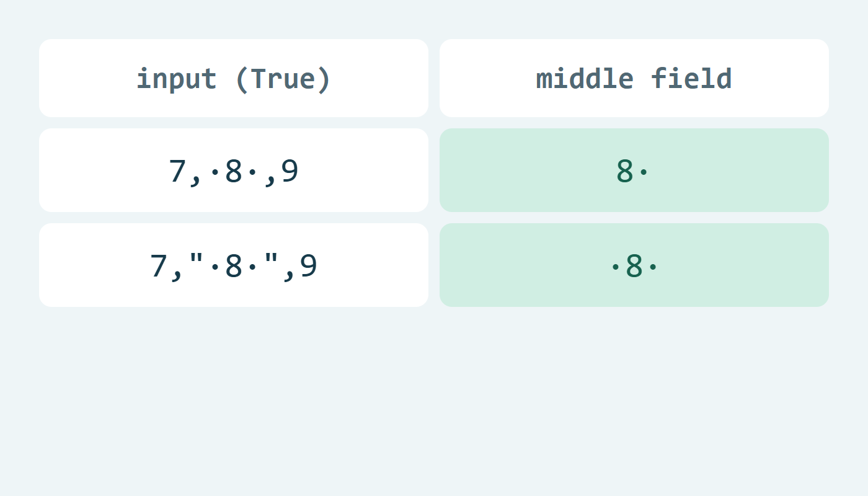Select the unquoted 7,·8·,9 input cell

point(234,170)
